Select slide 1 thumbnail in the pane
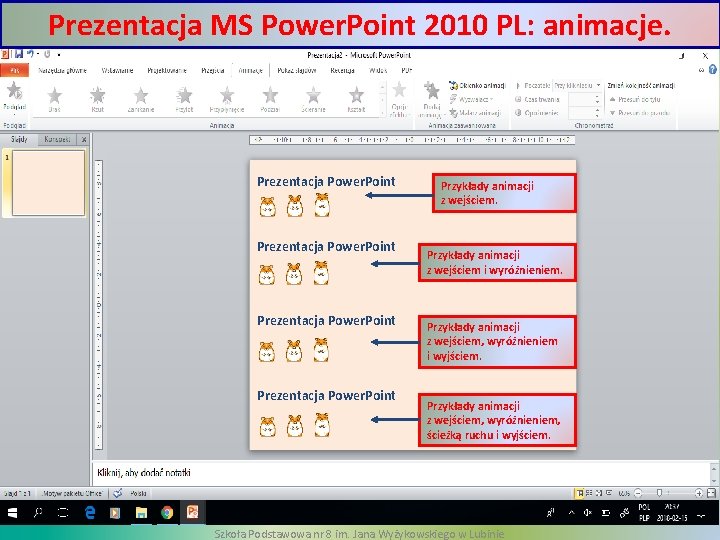This screenshot has width=720, height=540. (48, 182)
